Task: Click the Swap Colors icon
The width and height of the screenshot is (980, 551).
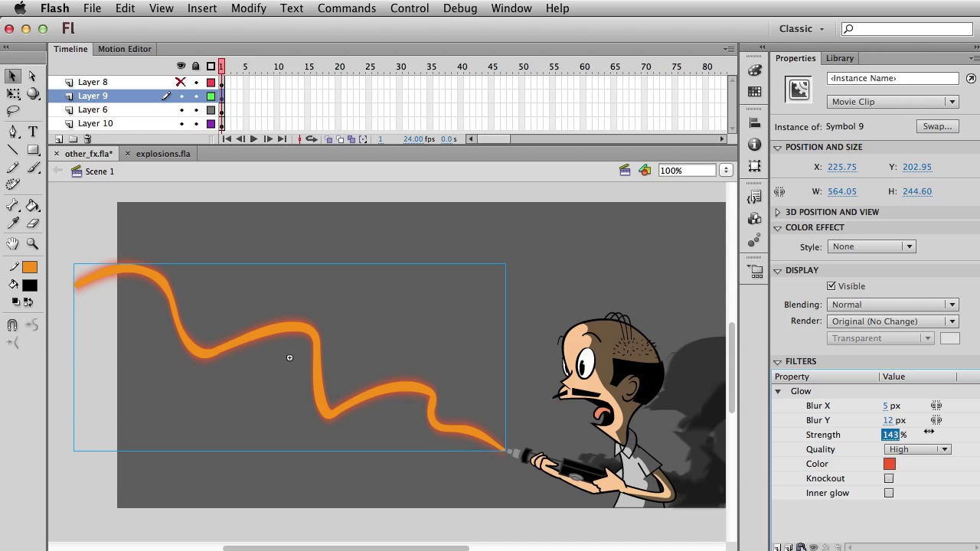Action: (x=28, y=302)
